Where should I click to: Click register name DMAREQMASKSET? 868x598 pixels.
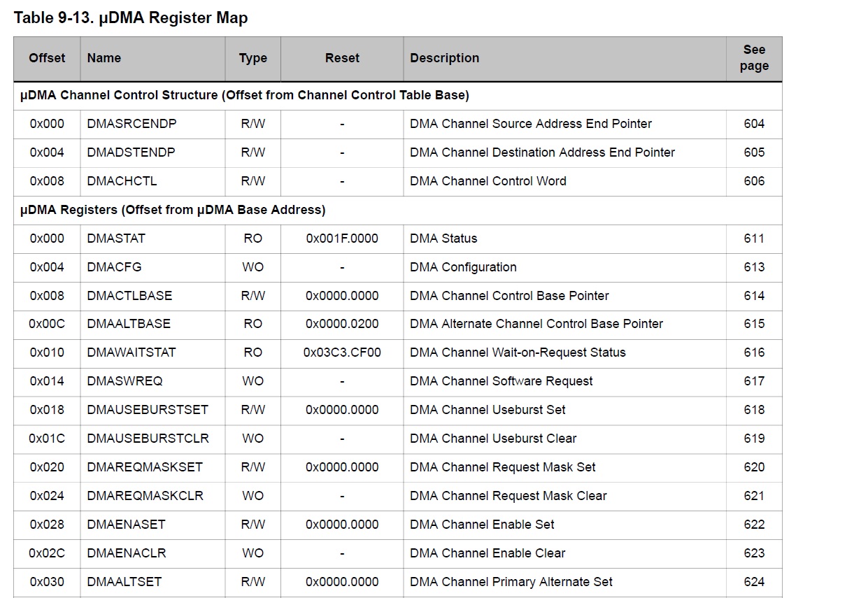145,467
